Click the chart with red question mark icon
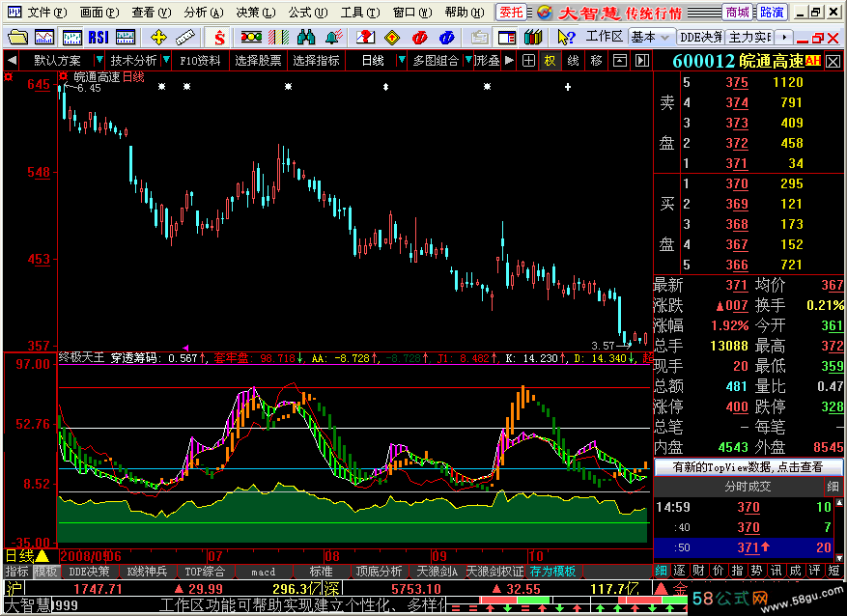Viewport: 847px width, 616px height. click(x=365, y=38)
